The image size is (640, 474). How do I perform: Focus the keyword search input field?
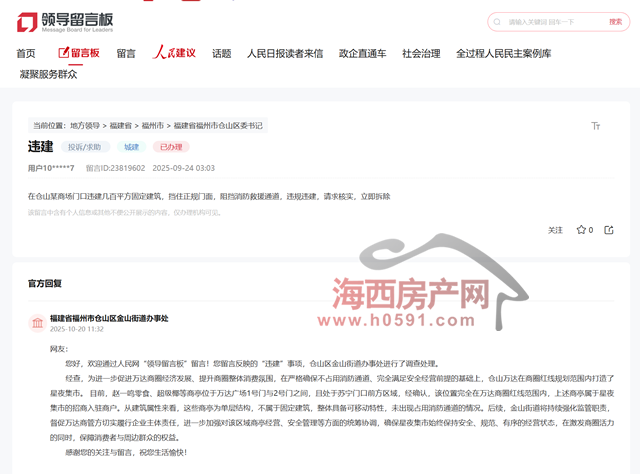pyautogui.click(x=550, y=21)
